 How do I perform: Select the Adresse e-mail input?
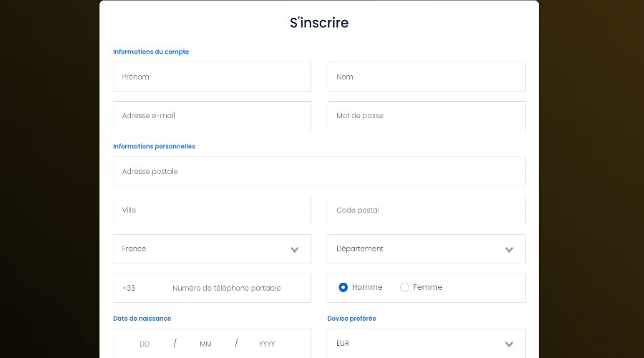coord(212,115)
